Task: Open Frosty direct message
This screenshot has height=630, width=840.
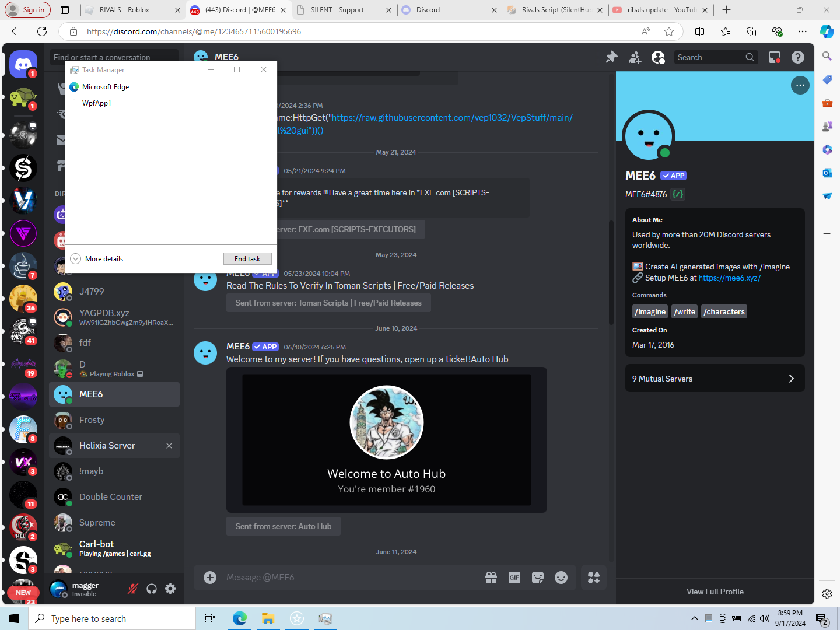Action: tap(114, 420)
